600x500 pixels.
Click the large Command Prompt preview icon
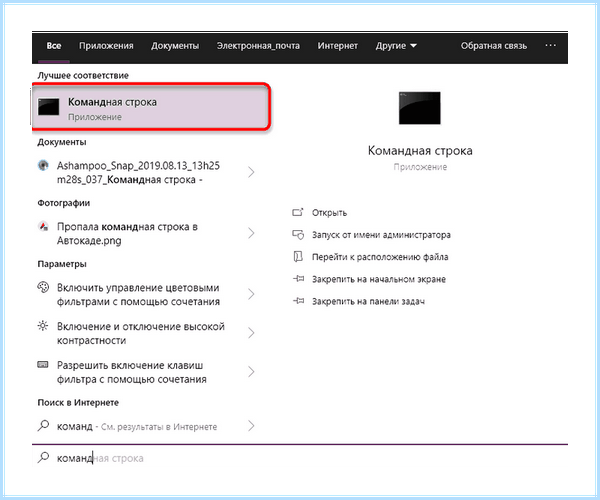[x=420, y=108]
